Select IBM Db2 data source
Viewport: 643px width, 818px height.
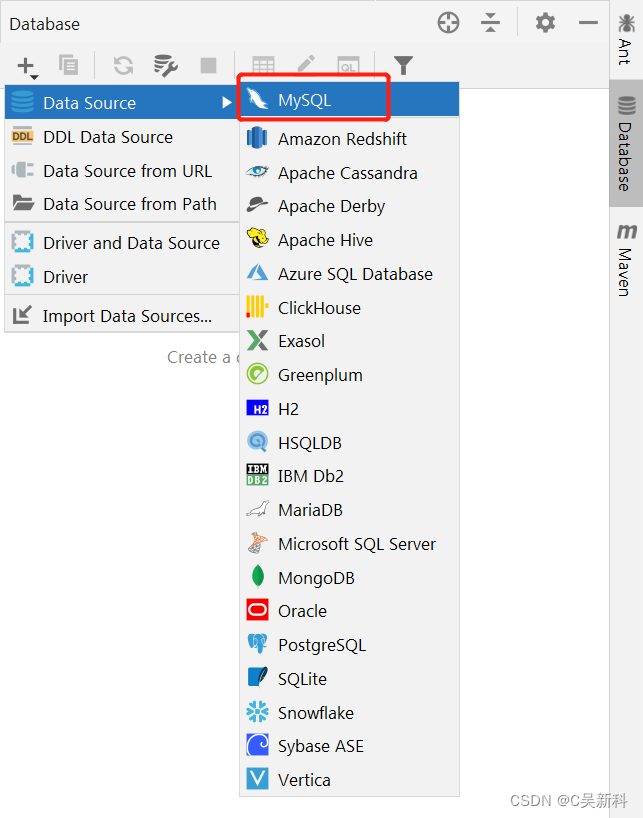349,476
